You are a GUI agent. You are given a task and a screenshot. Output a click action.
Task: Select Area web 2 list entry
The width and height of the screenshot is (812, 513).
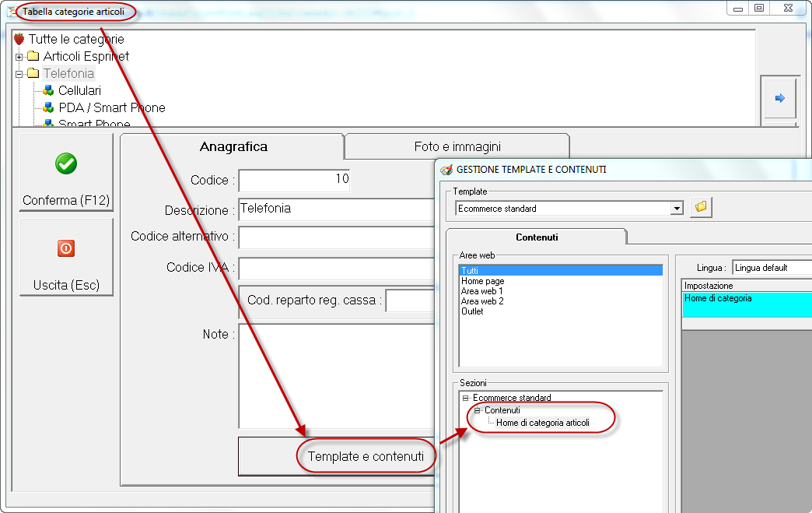pyautogui.click(x=482, y=301)
